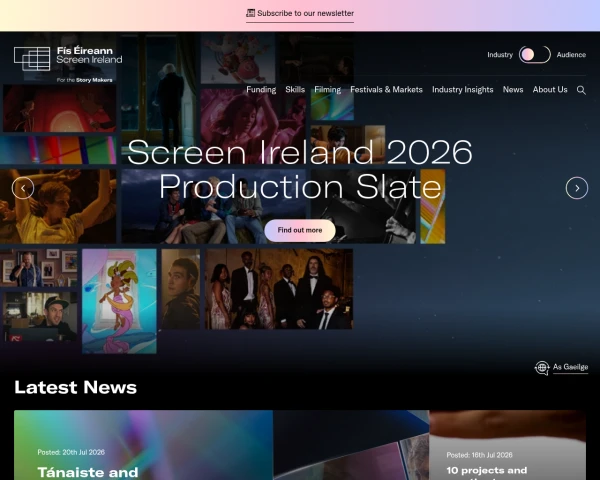Click the formal group photo thumbnail
The image size is (600, 480).
pyautogui.click(x=279, y=289)
